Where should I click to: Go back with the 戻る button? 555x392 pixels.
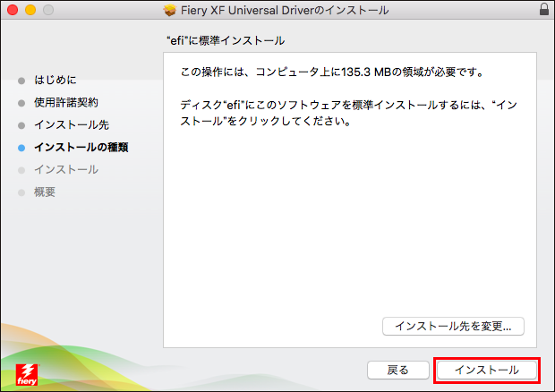397,370
